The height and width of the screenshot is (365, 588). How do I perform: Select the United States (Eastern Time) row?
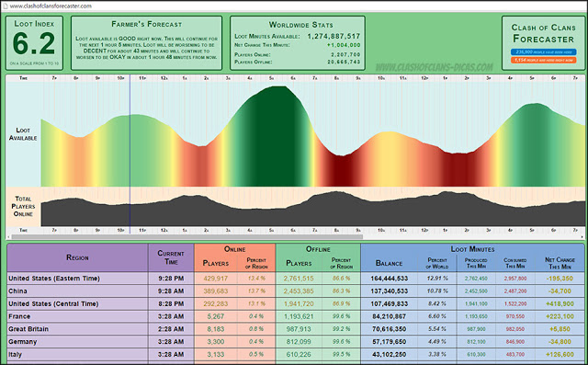click(296, 279)
